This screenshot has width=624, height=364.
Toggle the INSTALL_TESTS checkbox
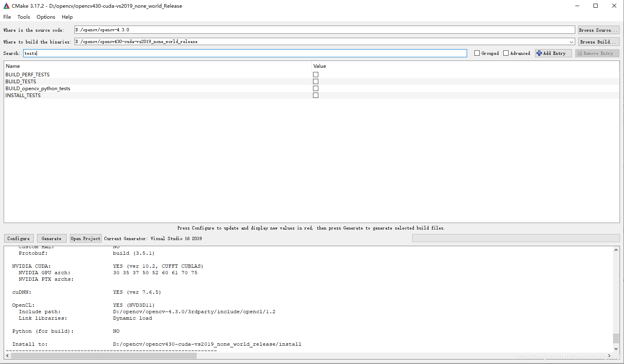(315, 95)
